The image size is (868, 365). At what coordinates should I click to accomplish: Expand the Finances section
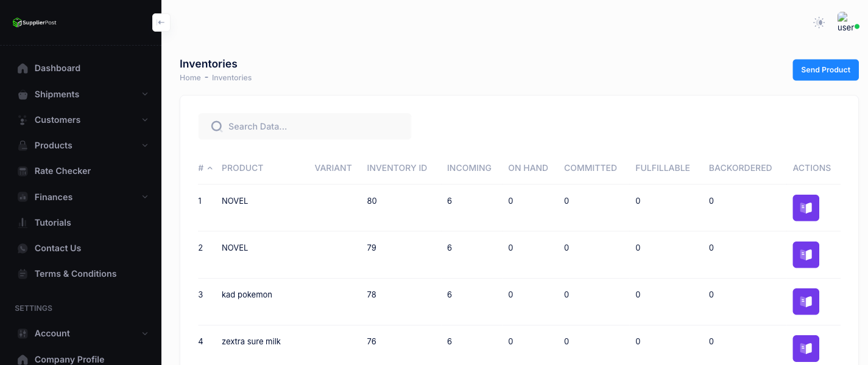point(54,197)
